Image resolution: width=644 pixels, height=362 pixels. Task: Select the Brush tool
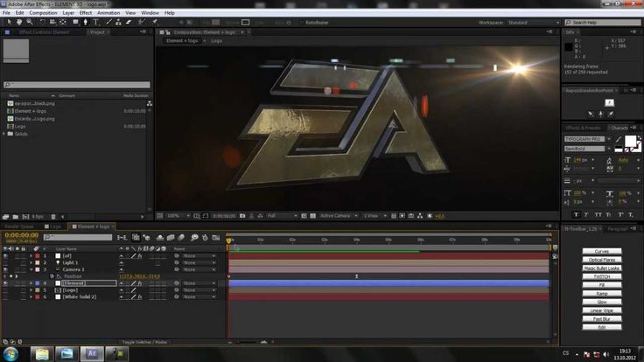click(x=108, y=22)
